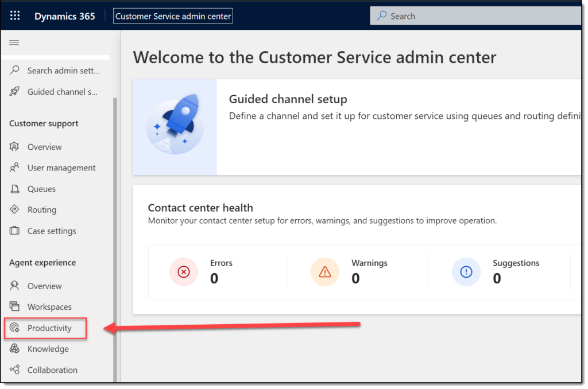Click the Contact center health heading
This screenshot has height=389, width=588.
pyautogui.click(x=200, y=208)
